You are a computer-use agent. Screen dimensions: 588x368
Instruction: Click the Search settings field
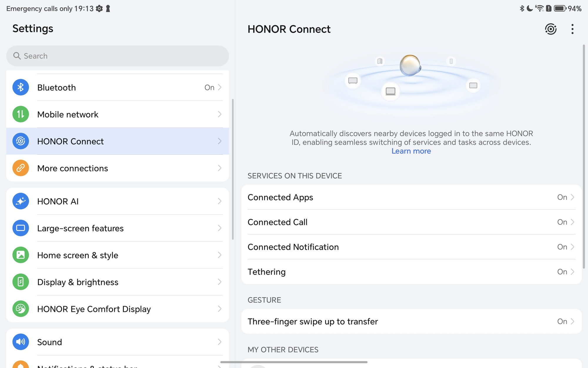click(118, 56)
